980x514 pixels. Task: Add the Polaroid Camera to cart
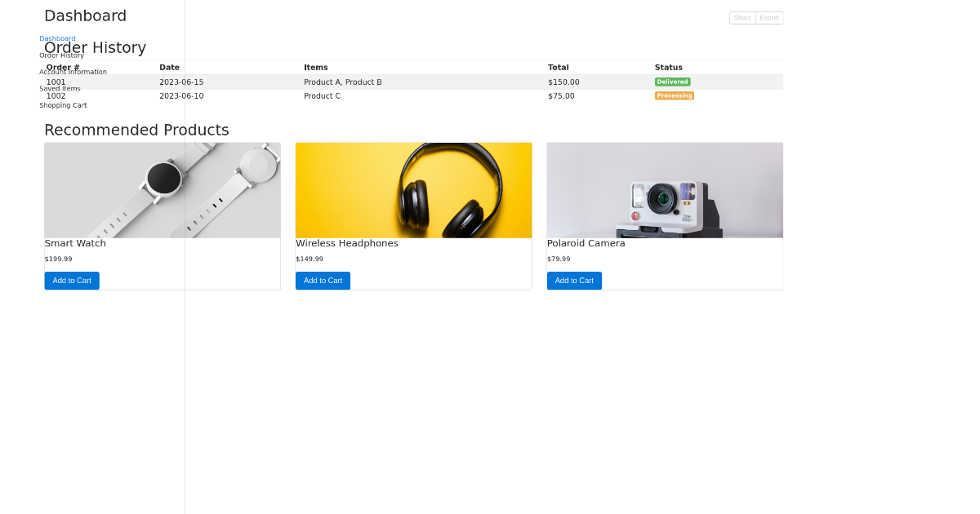point(574,280)
